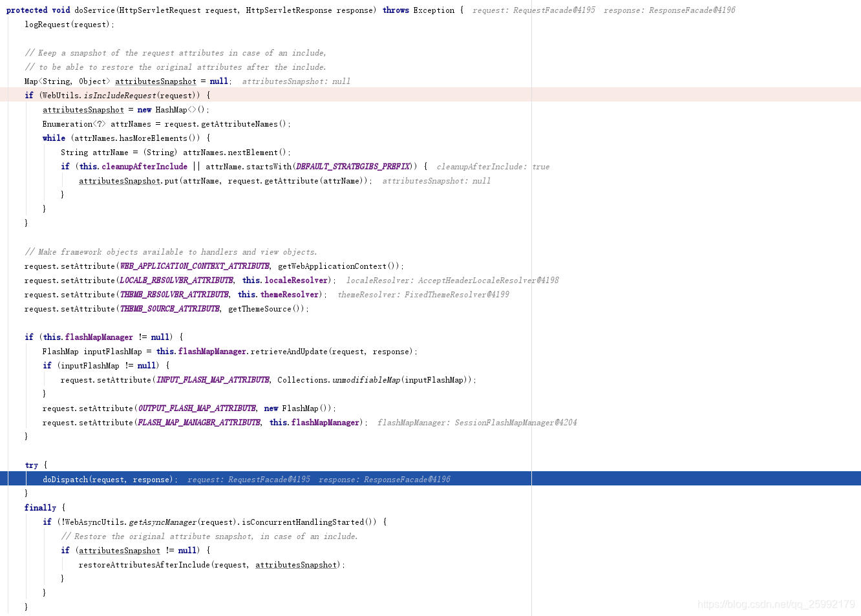Click the finally keyword
861x616 pixels.
point(40,508)
